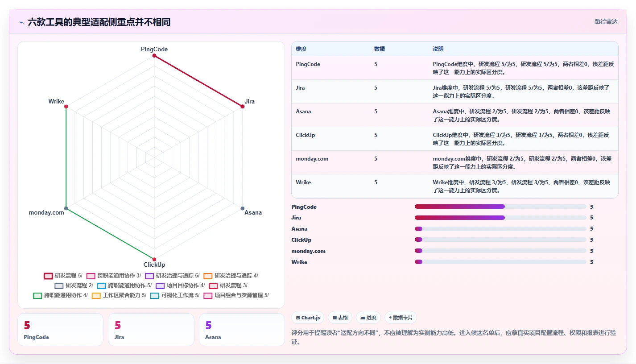Screen dimensions: 636x364
Task: Toggle legend item 研发流程 5/
Action: [63, 276]
